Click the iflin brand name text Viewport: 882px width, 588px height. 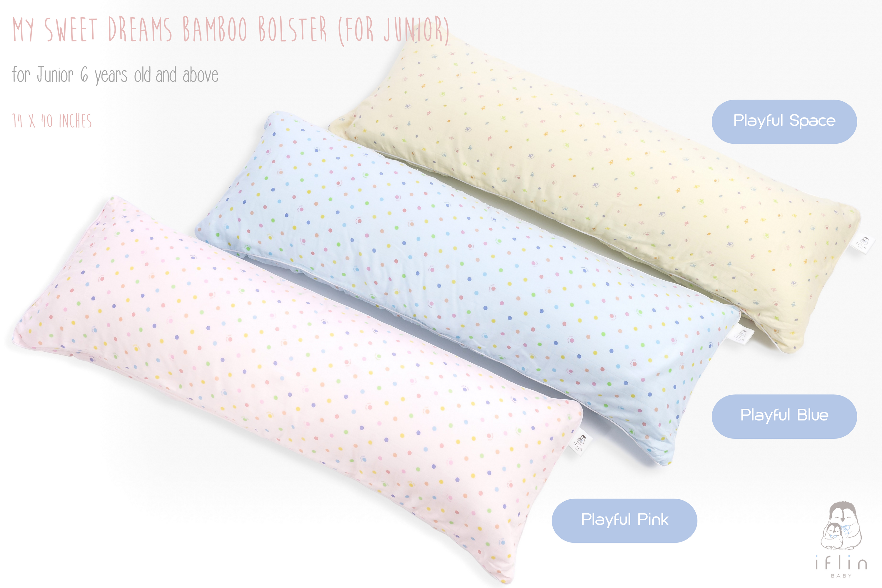coord(841,562)
